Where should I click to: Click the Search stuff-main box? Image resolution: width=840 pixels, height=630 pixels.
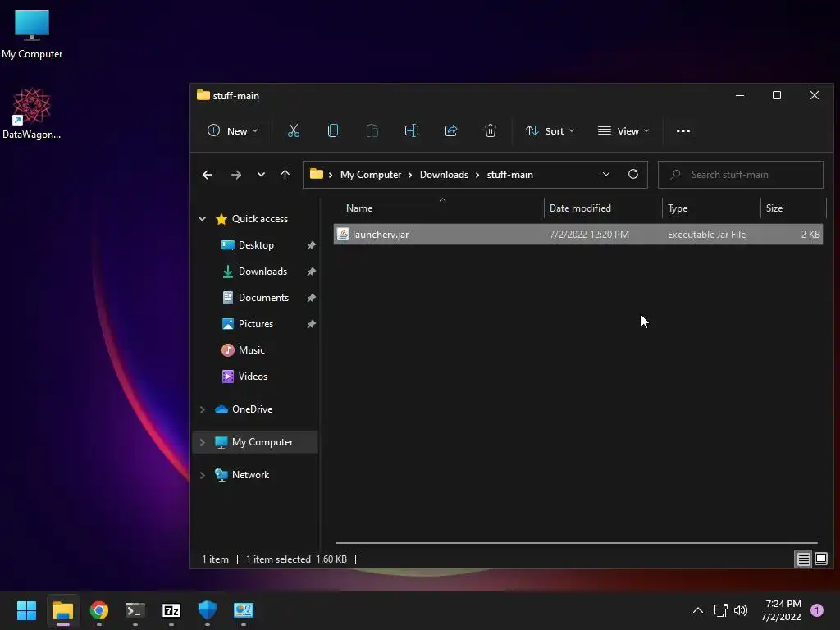click(741, 175)
